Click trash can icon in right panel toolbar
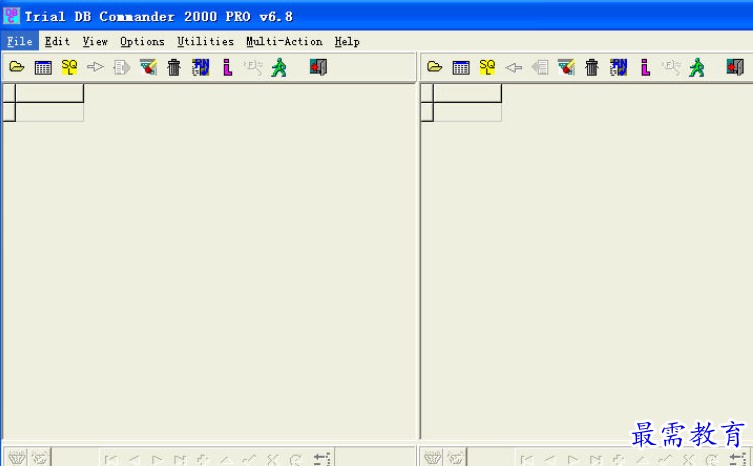This screenshot has height=466, width=753. coord(592,67)
